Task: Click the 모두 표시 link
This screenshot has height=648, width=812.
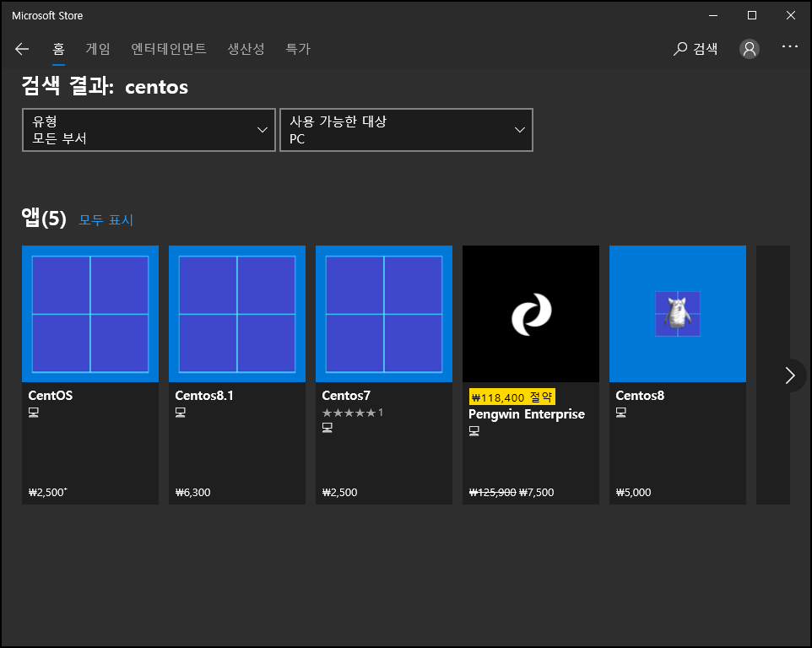Action: (106, 220)
